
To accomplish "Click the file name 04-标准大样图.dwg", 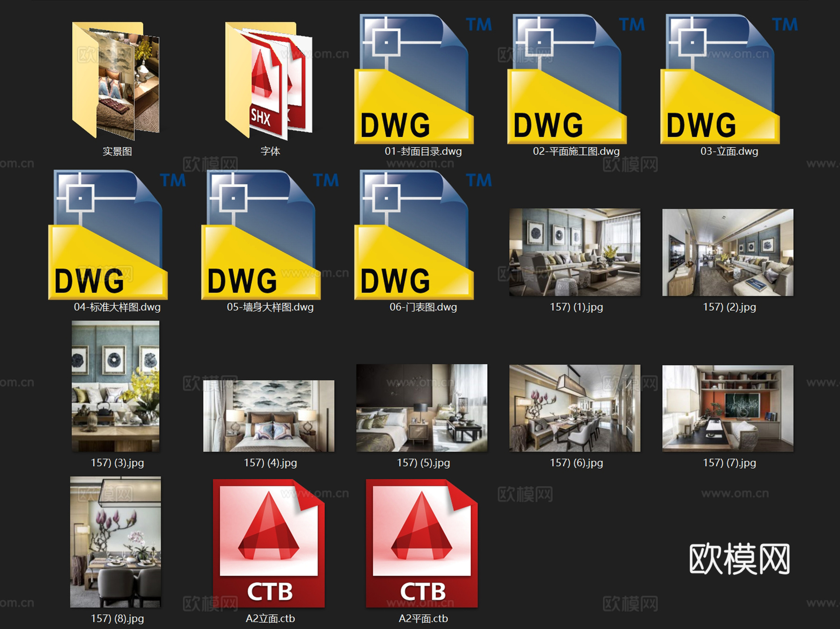I will point(117,307).
